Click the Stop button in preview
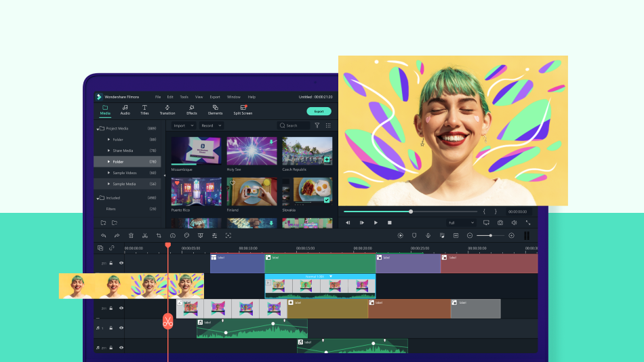 389,223
